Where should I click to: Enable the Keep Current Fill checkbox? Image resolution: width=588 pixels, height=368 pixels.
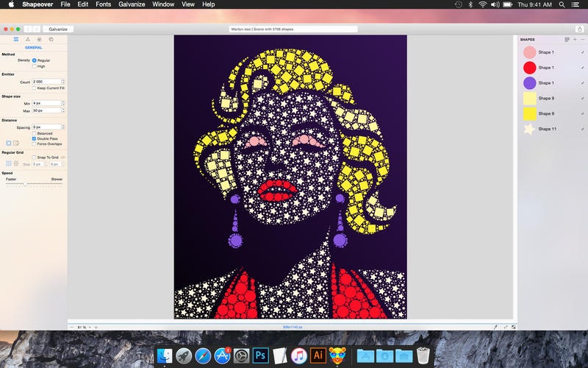34,88
